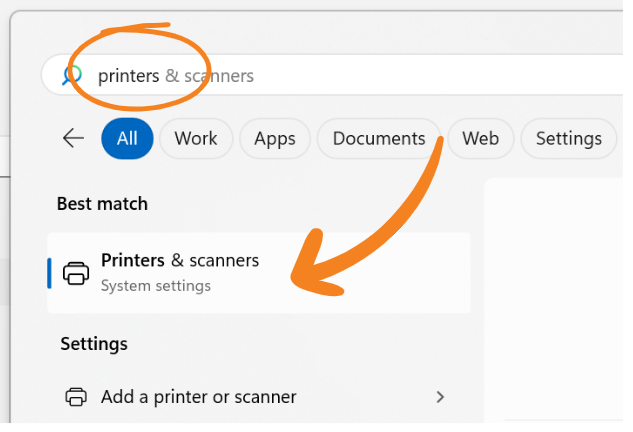This screenshot has height=432, width=633.
Task: Open the Add a printer or scanner setting
Action: tap(255, 397)
